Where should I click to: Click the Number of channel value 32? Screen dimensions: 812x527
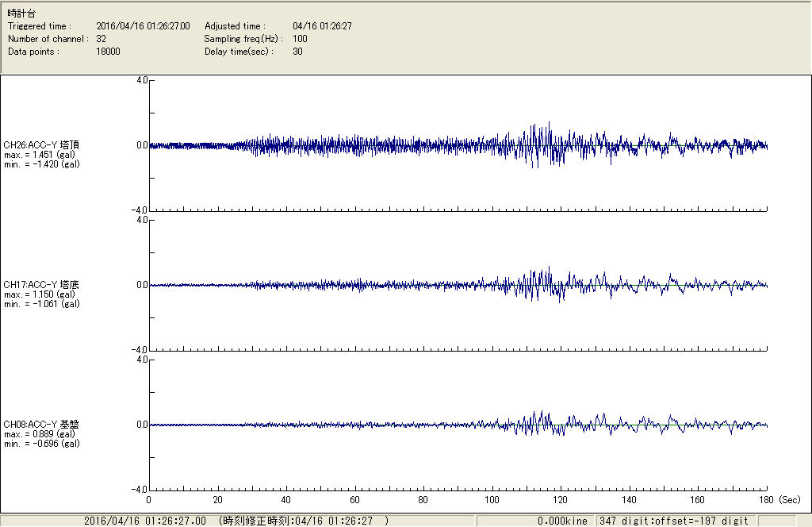point(101,39)
